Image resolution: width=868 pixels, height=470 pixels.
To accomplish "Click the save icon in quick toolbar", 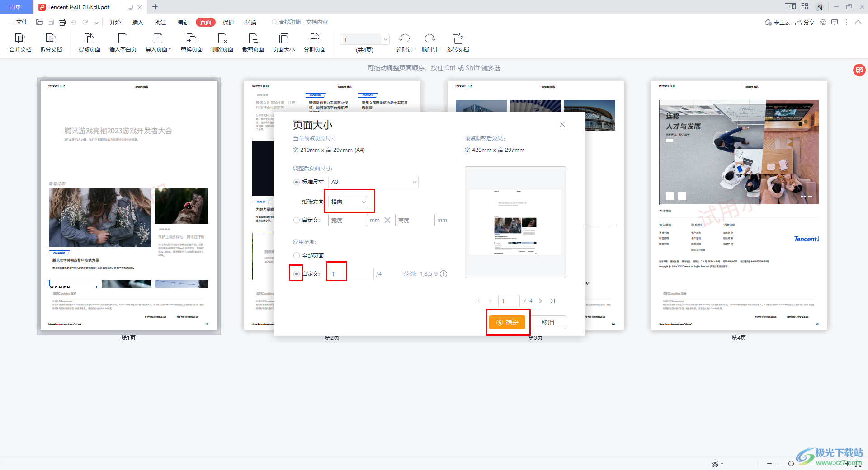I will click(51, 22).
